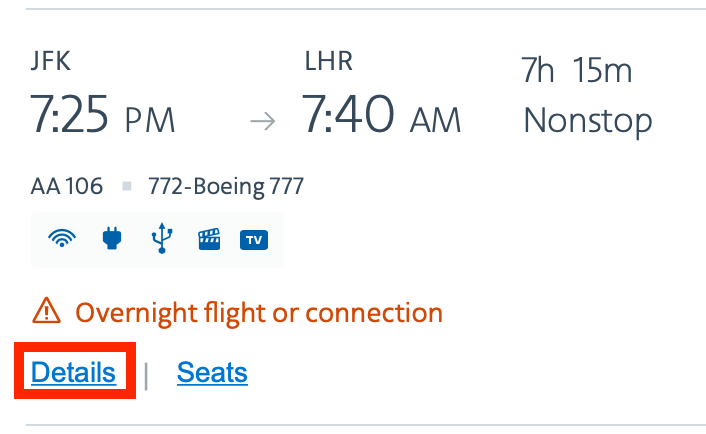Click the 7:40 AM arrival time
706x434 pixels.
[382, 118]
